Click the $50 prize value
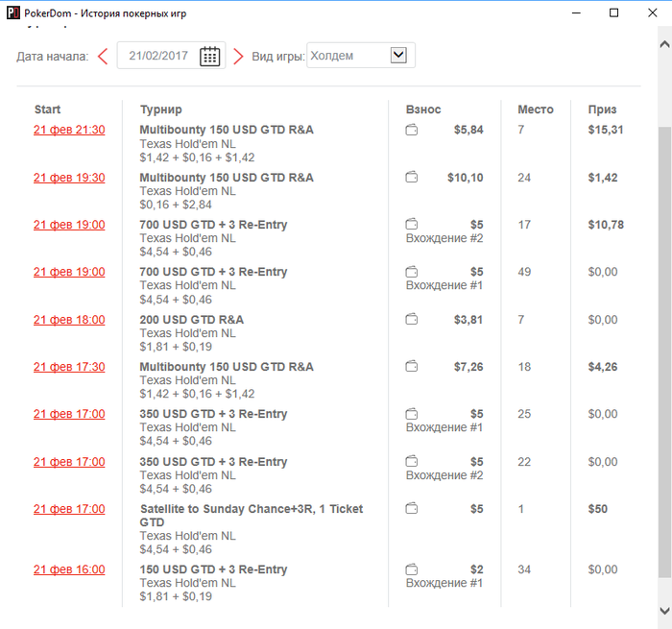Viewport: 672px width, 629px height. tap(598, 509)
